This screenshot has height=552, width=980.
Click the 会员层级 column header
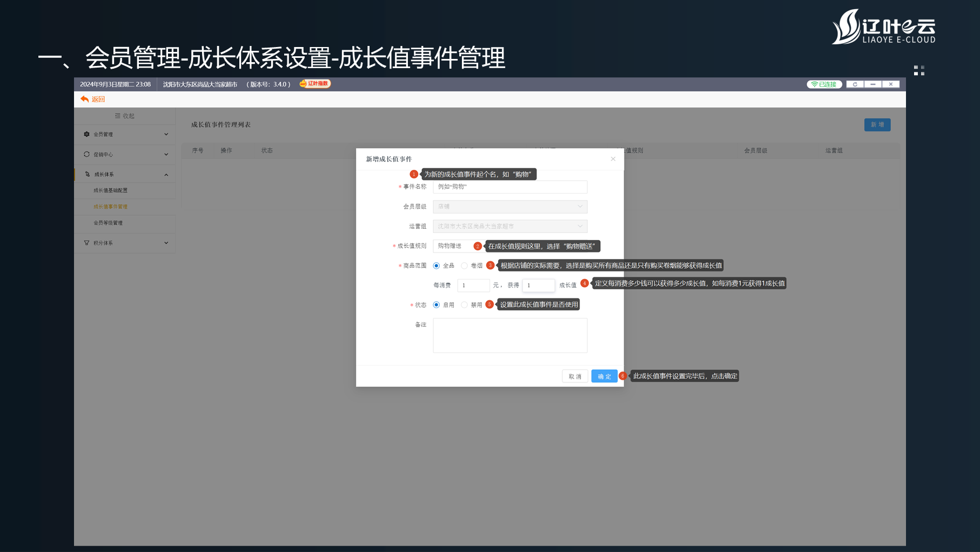[x=755, y=150]
